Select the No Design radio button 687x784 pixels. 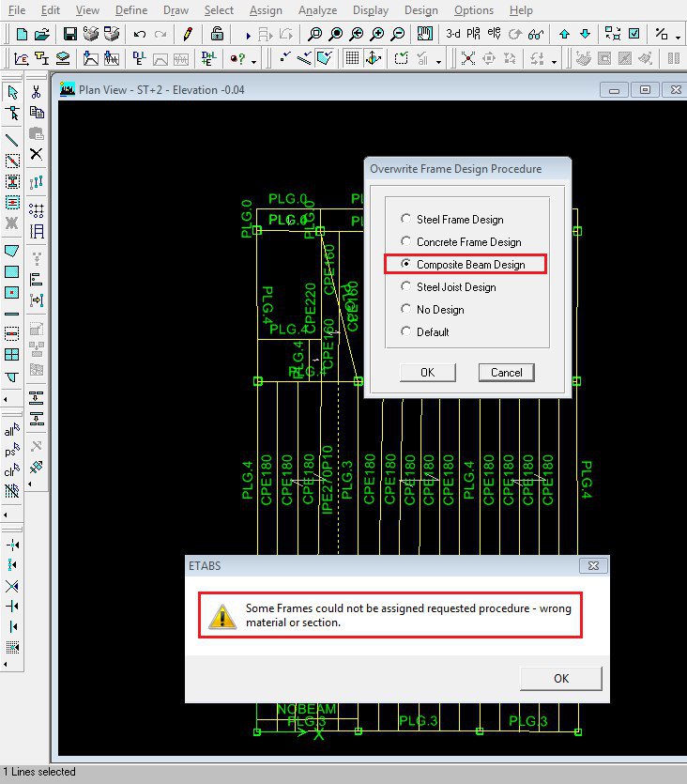coord(405,309)
